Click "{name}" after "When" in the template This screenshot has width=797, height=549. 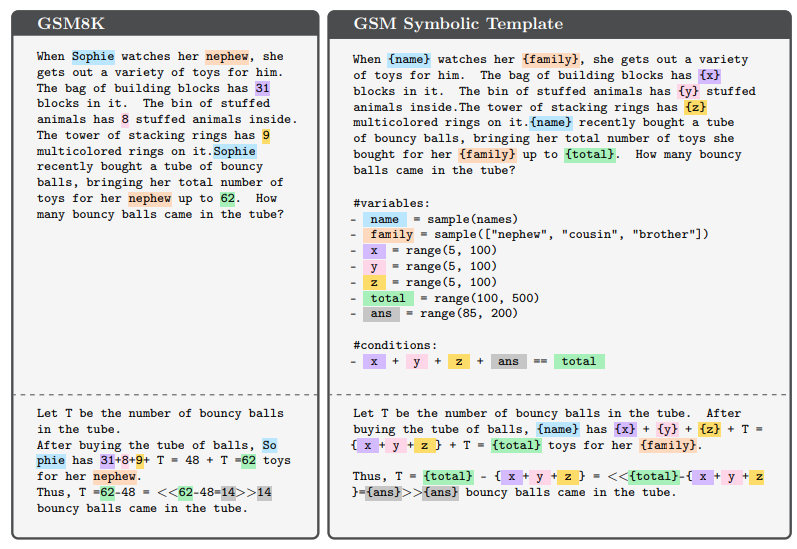click(x=409, y=59)
